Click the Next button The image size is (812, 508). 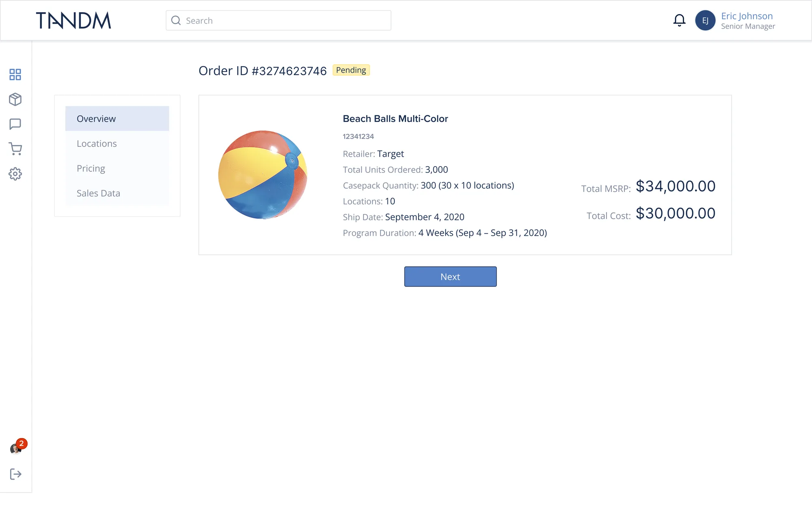450,277
